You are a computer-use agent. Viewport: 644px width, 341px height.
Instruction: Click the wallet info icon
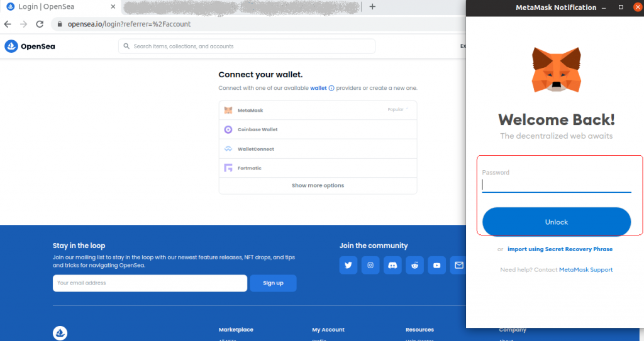pyautogui.click(x=331, y=88)
